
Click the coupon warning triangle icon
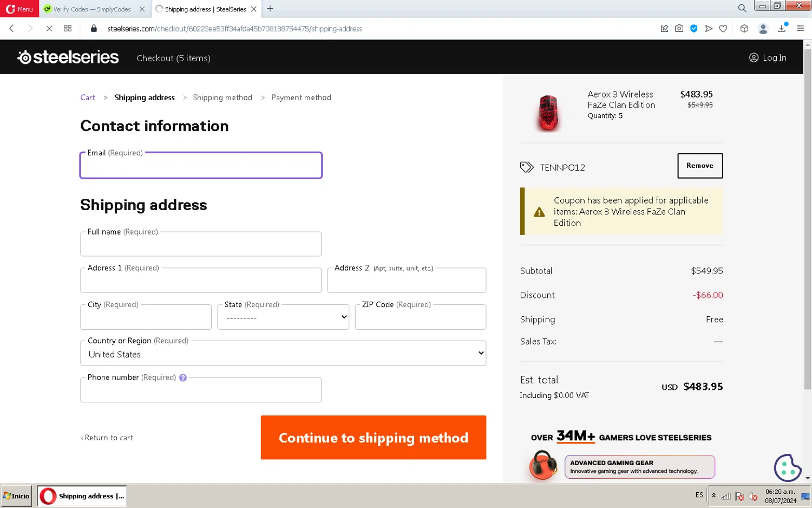pyautogui.click(x=539, y=212)
